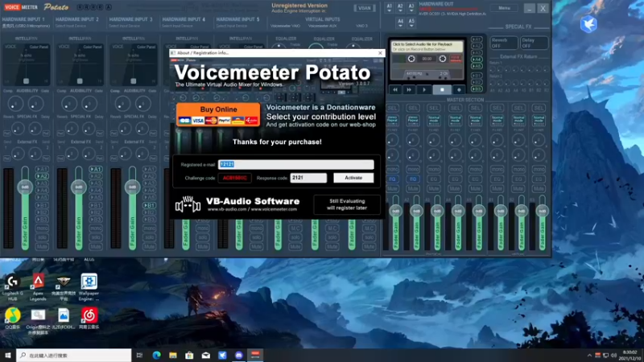This screenshot has width=644, height=362.
Task: Mute the master A1 bus
Action: tap(392, 189)
